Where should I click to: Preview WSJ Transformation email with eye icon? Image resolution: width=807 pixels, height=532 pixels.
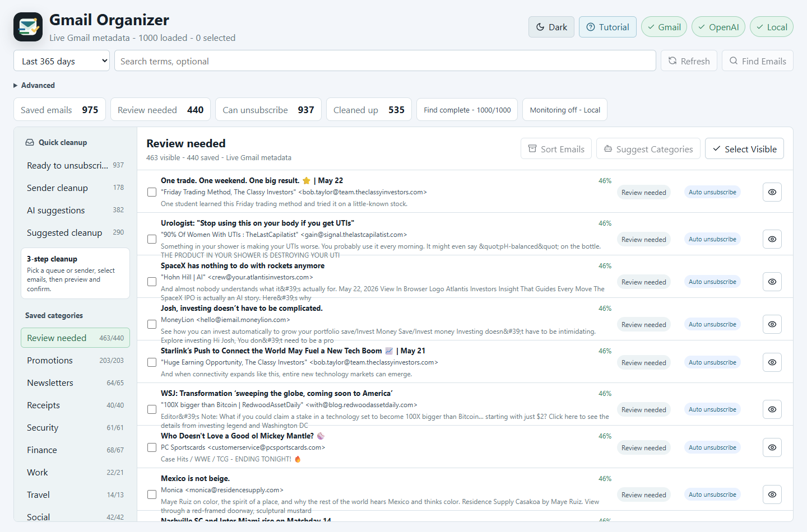coord(772,409)
